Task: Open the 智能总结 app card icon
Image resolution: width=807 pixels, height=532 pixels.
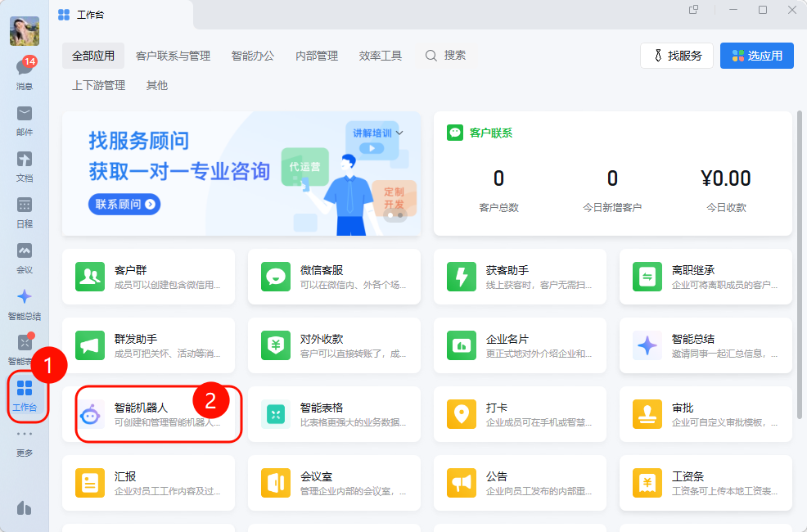Action: click(647, 345)
